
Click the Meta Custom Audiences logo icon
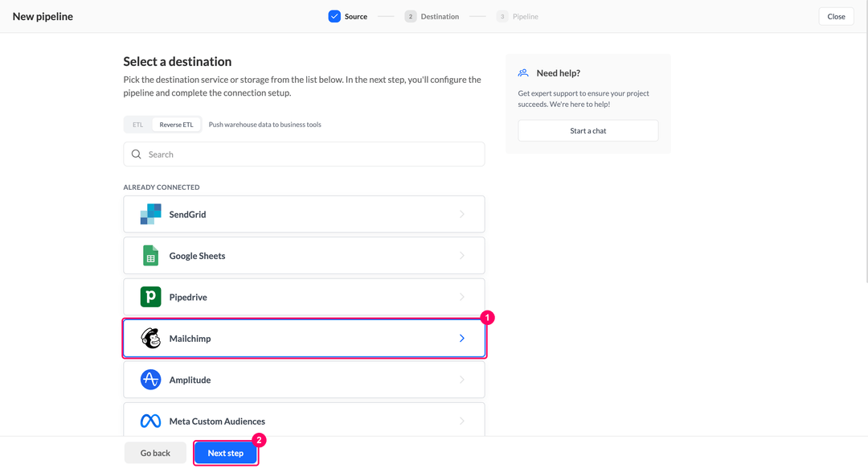click(x=150, y=422)
